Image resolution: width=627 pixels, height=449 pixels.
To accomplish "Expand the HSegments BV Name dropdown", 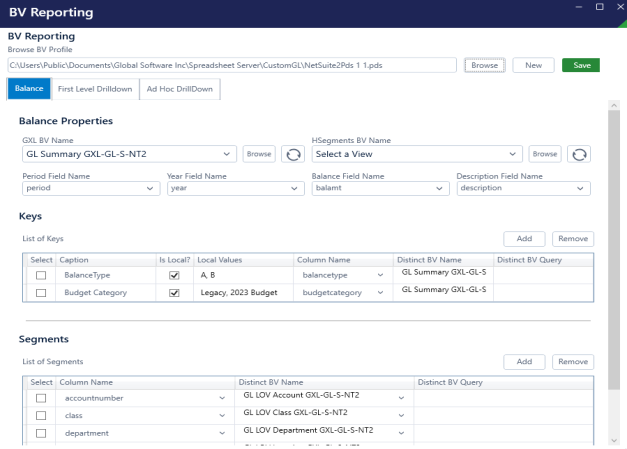I will (514, 154).
